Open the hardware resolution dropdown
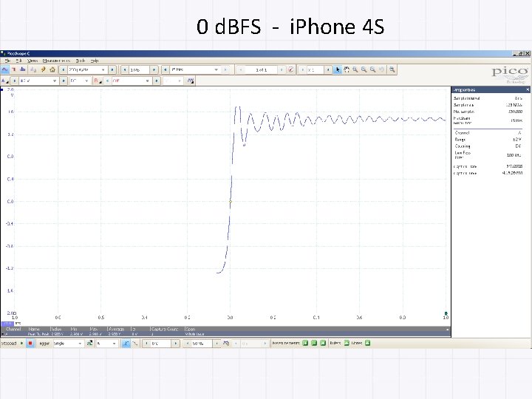 (195, 69)
